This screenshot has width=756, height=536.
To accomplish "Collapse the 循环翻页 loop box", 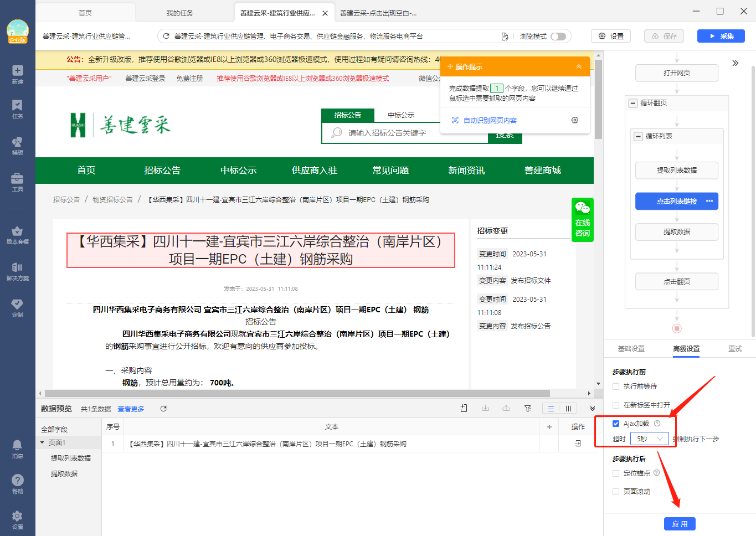I will click(633, 103).
